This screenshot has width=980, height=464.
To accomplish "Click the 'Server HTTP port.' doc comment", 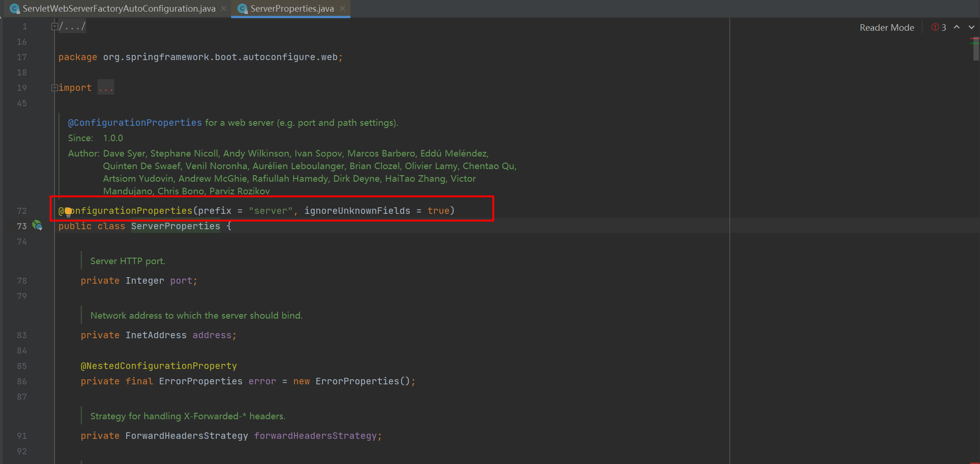I will pyautogui.click(x=128, y=261).
